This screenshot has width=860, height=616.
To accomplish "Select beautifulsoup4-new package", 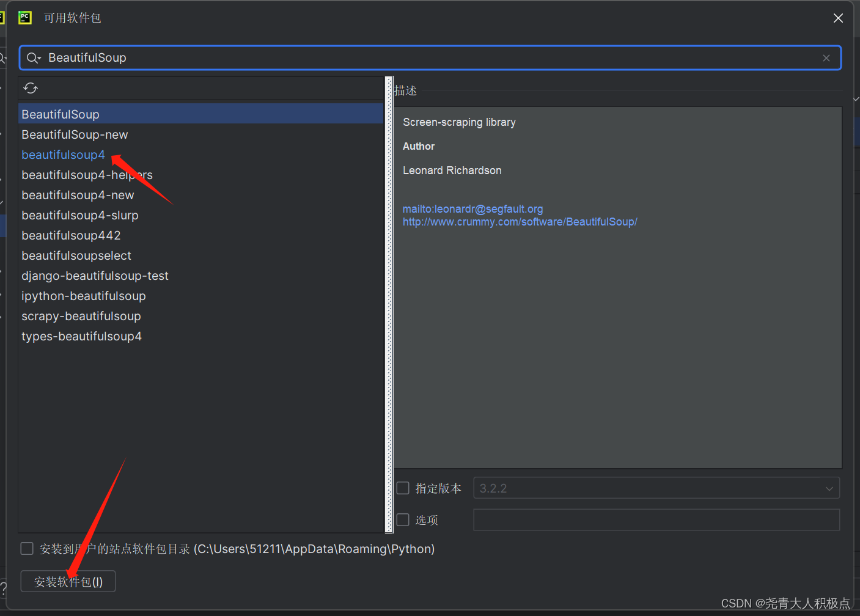I will coord(201,195).
